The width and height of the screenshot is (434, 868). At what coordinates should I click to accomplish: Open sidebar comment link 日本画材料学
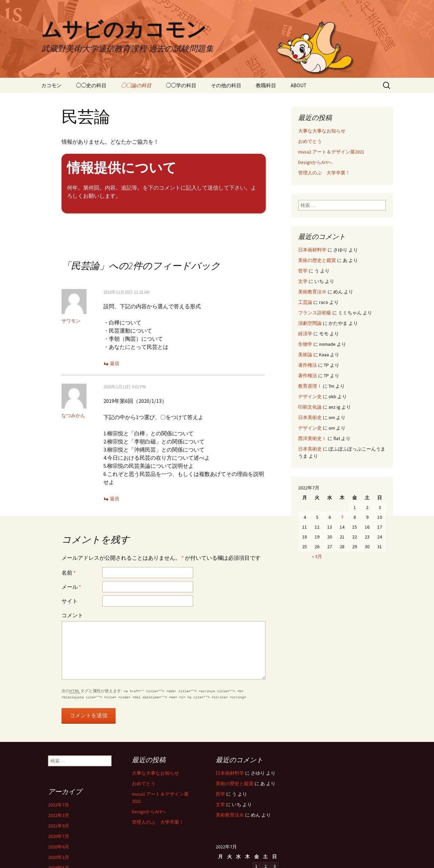click(x=312, y=250)
